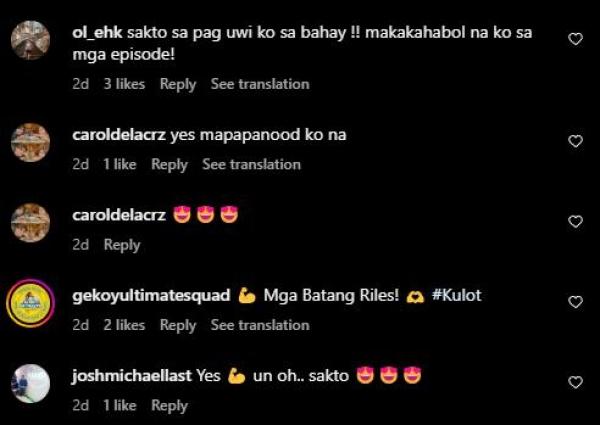600x425 pixels.
Task: Show 1 like on joshmichaellast's comment
Action: coord(120,405)
